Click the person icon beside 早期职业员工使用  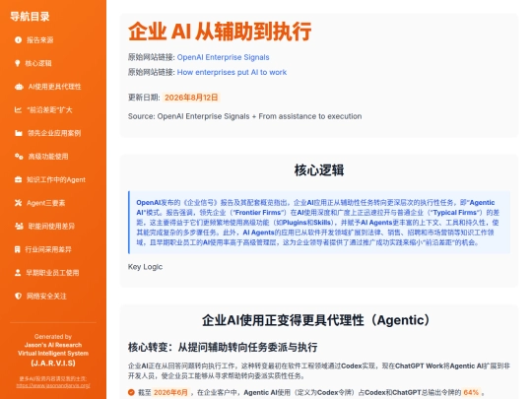18,273
